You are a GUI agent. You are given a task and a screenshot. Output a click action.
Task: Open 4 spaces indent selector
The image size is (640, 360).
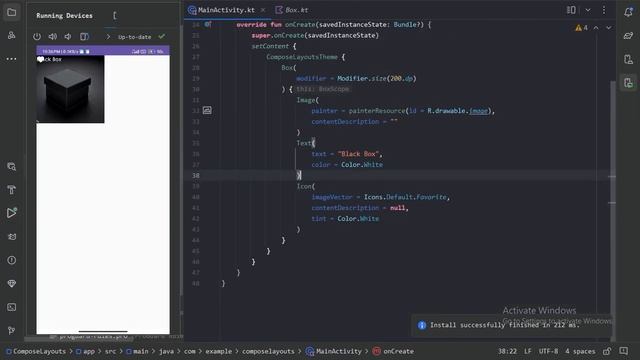[580, 351]
